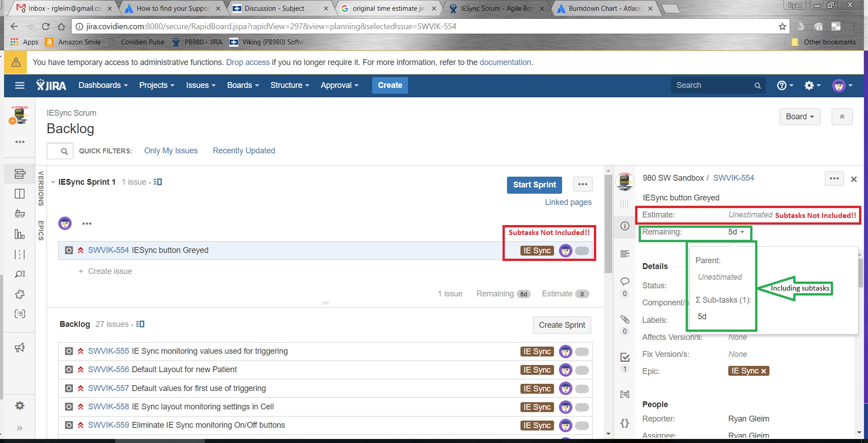
Task: Open the hamburger menu in JIRA header
Action: [x=20, y=85]
